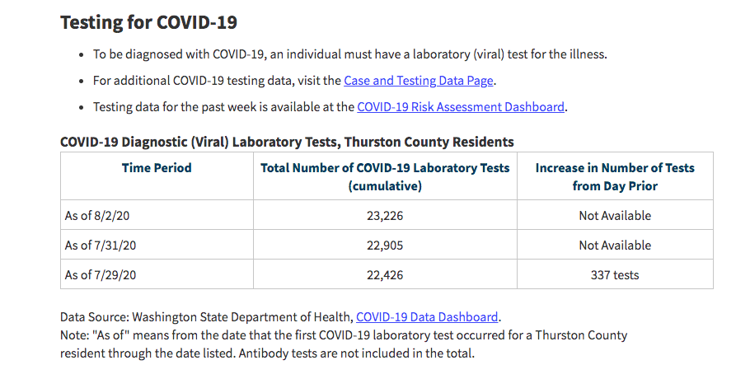This screenshot has width=750, height=379.
Task: Click the Time Period column header
Action: 156,168
